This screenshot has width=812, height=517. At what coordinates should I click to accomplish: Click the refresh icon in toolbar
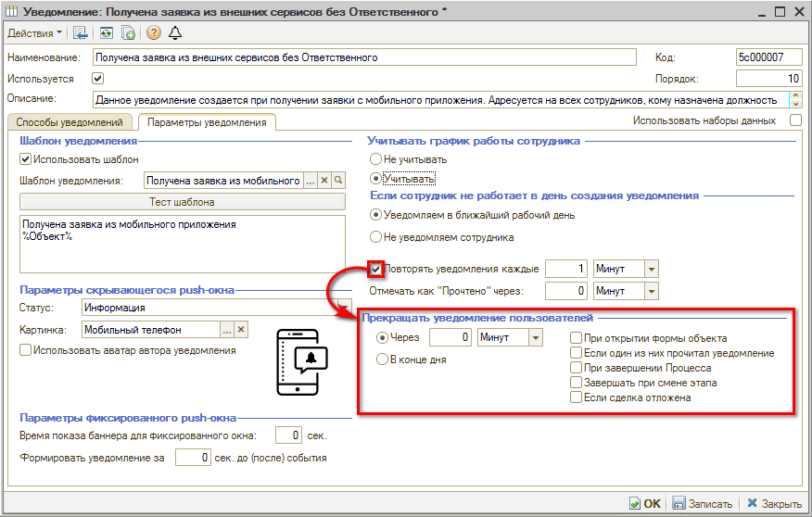click(x=108, y=32)
